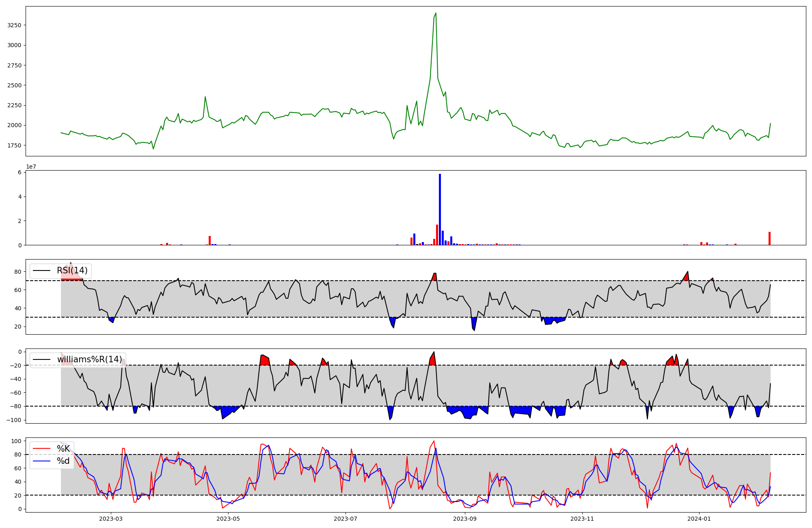This screenshot has height=528, width=812.
Task: Click the 2023-03 x-axis date label
Action: click(x=111, y=519)
